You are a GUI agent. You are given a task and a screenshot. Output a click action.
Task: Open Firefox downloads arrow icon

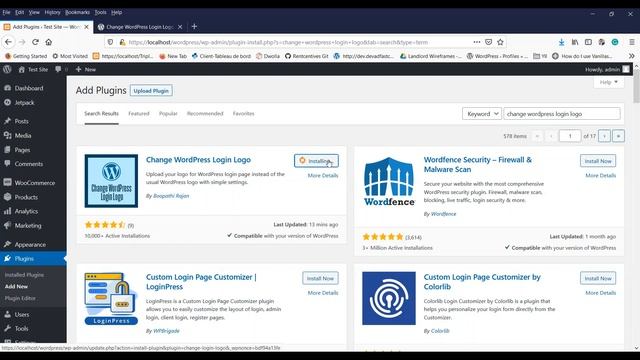[562, 42]
